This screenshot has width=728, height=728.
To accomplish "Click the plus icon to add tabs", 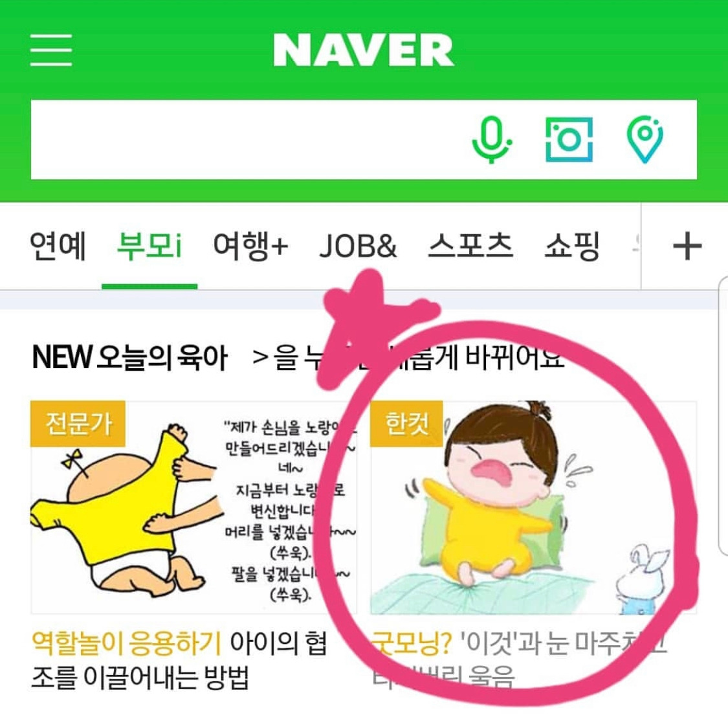I will pyautogui.click(x=687, y=246).
